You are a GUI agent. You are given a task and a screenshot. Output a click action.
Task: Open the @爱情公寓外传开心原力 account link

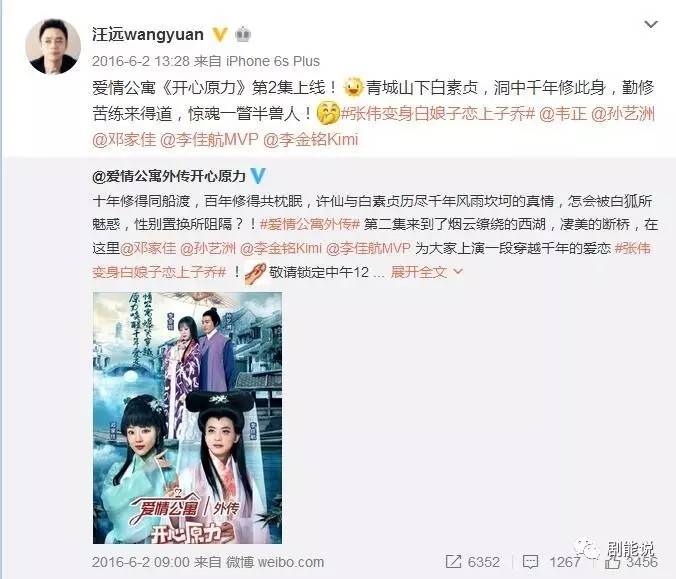169,176
